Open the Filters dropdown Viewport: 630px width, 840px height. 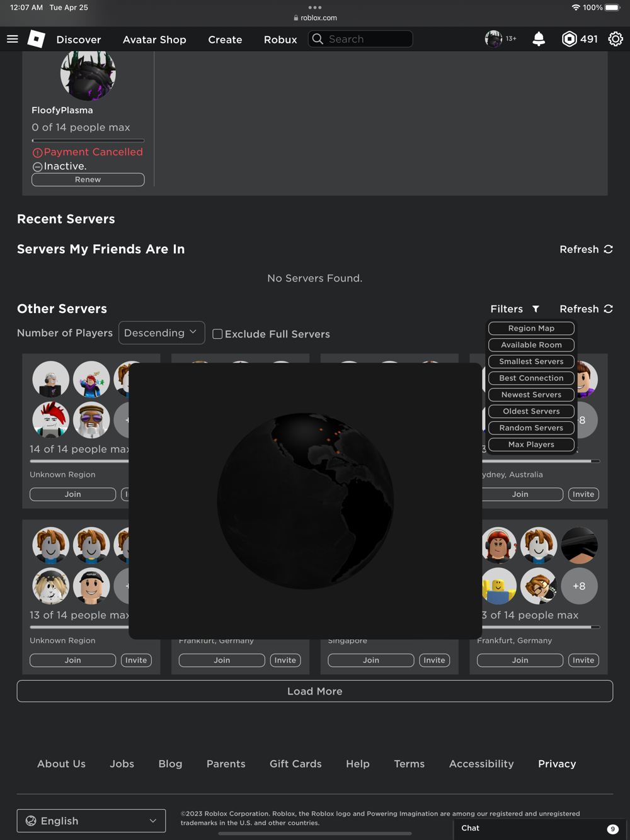point(515,309)
